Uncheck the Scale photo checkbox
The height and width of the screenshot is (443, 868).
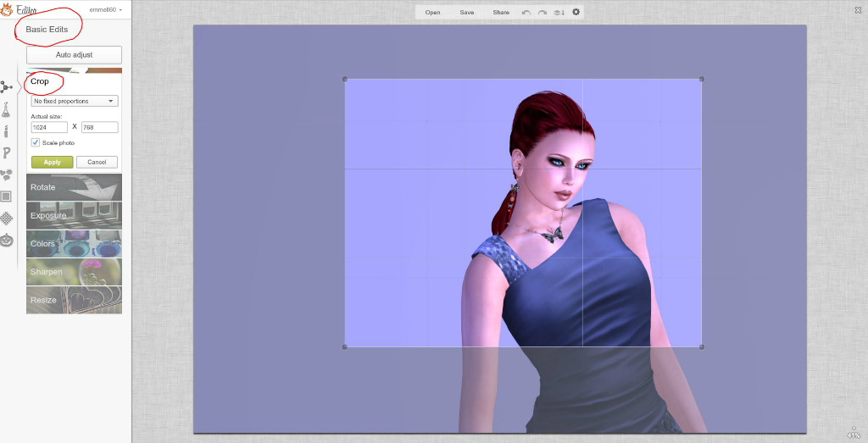pyautogui.click(x=36, y=142)
